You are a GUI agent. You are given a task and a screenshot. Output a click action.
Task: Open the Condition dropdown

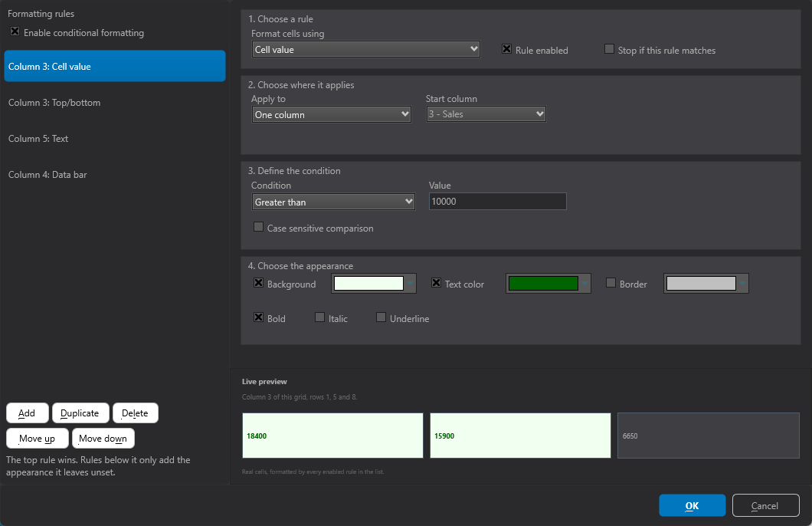(x=333, y=202)
